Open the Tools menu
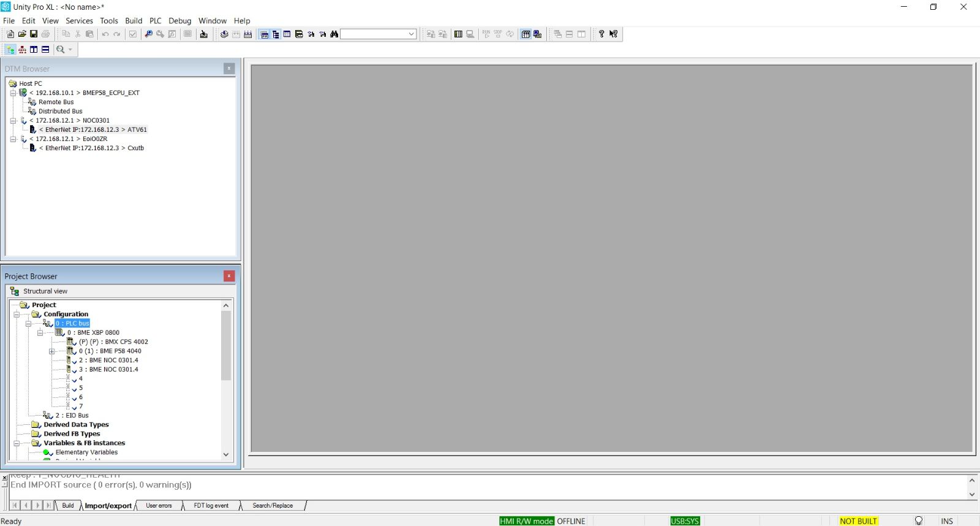 pyautogui.click(x=109, y=21)
